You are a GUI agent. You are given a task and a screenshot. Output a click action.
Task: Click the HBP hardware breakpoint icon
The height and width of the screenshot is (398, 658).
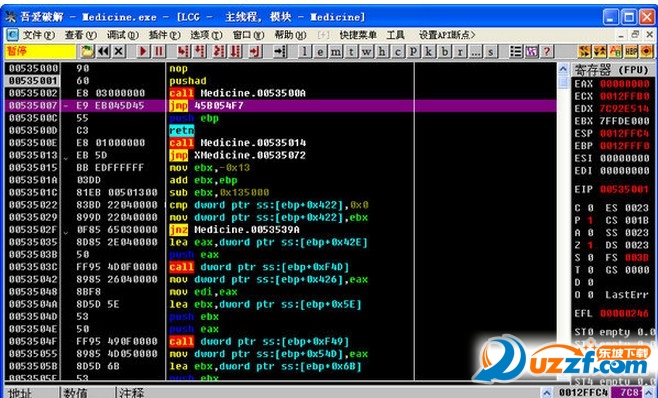631,51
